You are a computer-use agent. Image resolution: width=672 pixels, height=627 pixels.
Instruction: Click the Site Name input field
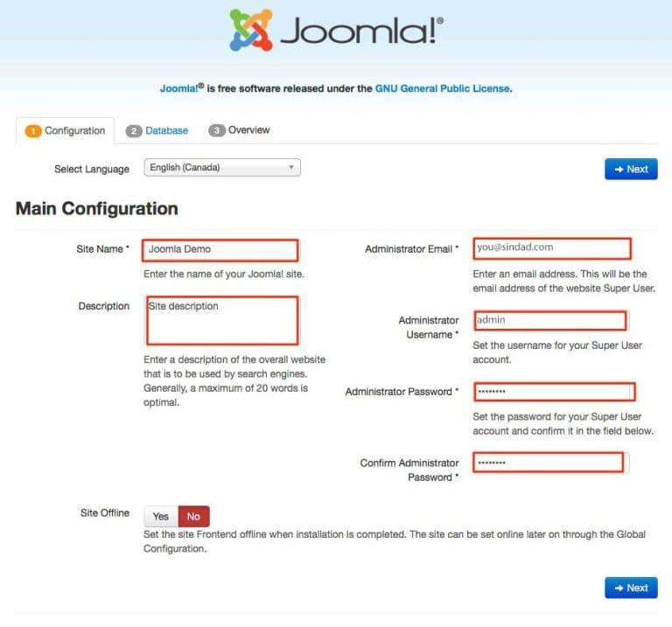tap(220, 250)
